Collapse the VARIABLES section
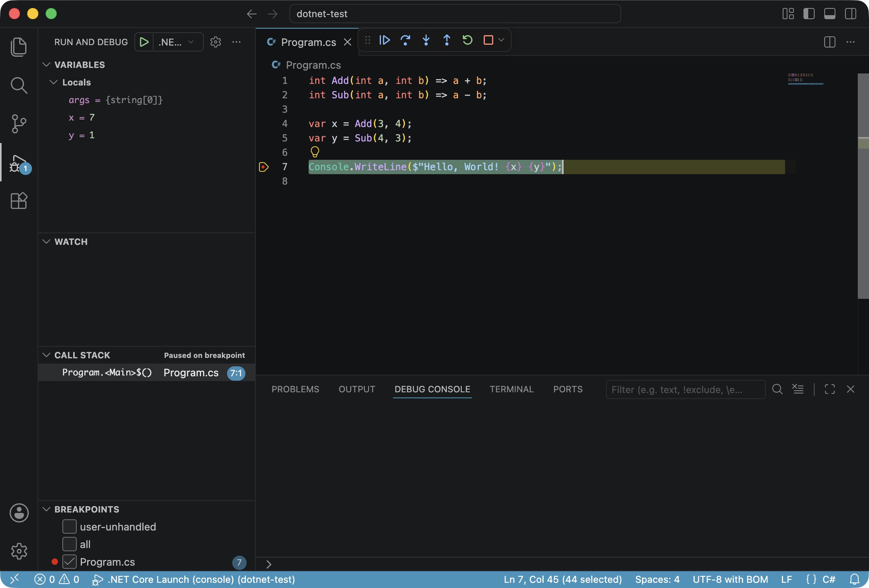The width and height of the screenshot is (869, 588). coord(46,64)
